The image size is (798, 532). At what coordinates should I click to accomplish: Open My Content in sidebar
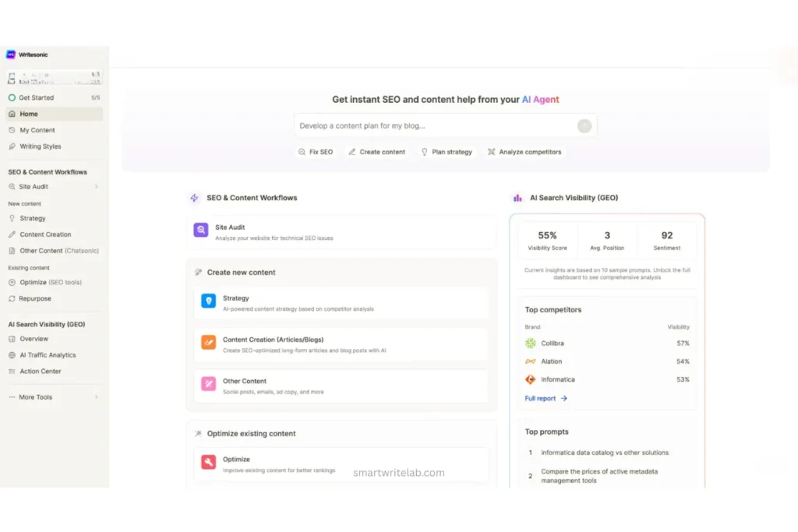(54, 130)
